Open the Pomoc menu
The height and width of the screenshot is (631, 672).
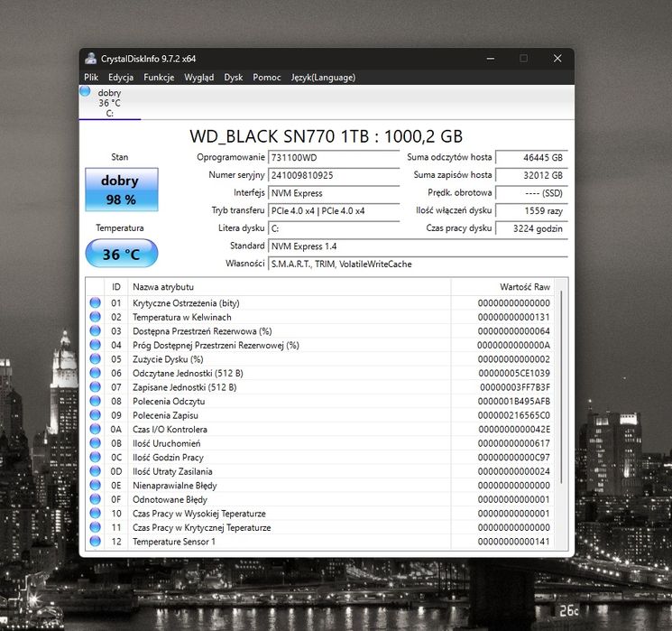[267, 78]
